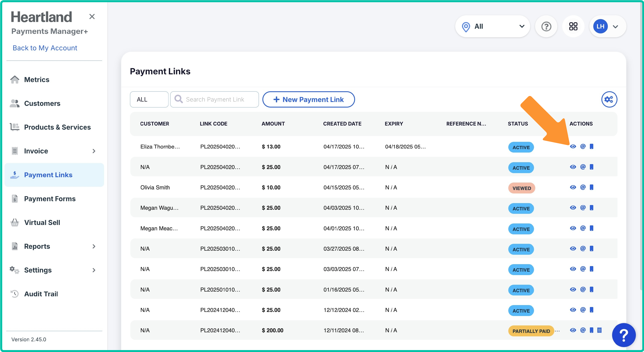644x352 pixels.
Task: Email the Megan Wagu payment link
Action: 583,208
